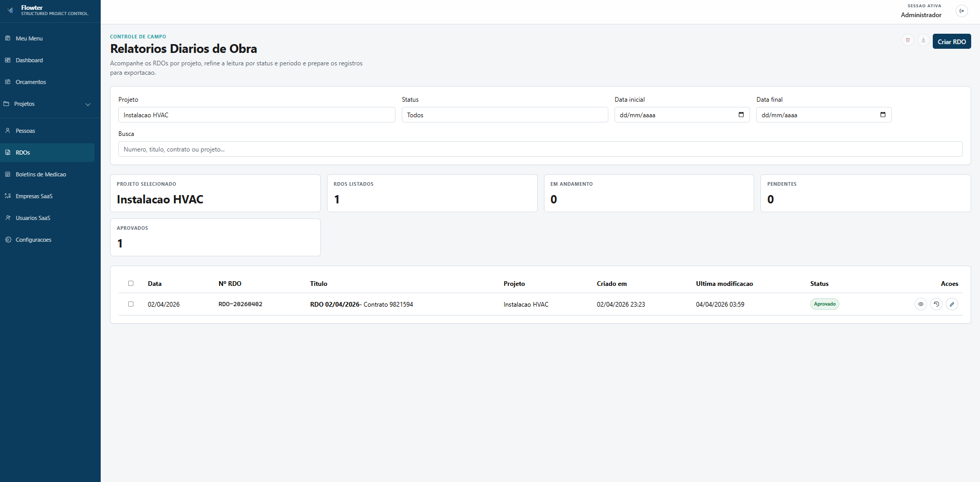The height and width of the screenshot is (482, 980).
Task: Click the Busca search field
Action: pyautogui.click(x=540, y=149)
